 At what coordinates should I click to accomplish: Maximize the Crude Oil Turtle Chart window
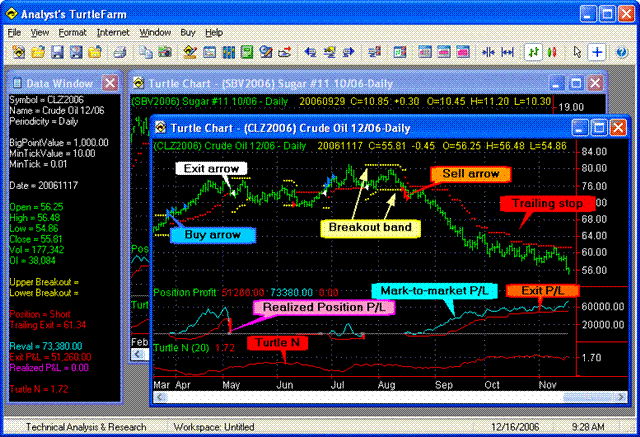click(x=599, y=128)
